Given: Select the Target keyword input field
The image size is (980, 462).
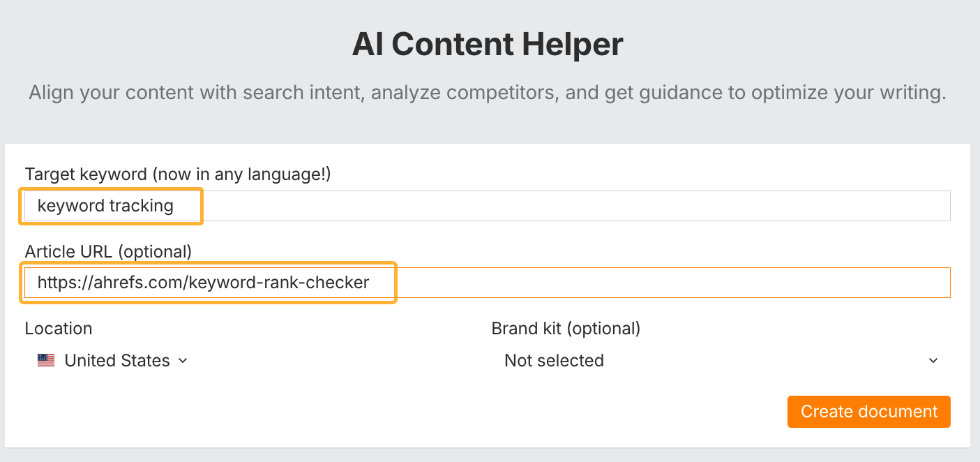Looking at the screenshot, I should pos(488,205).
